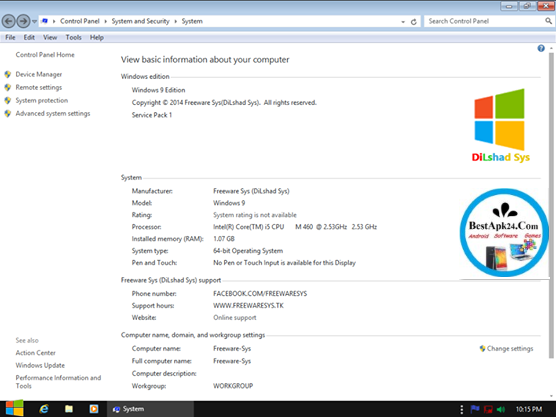Select Control Panel breadcrumb
Screen dimensions: 556x417
(x=80, y=21)
